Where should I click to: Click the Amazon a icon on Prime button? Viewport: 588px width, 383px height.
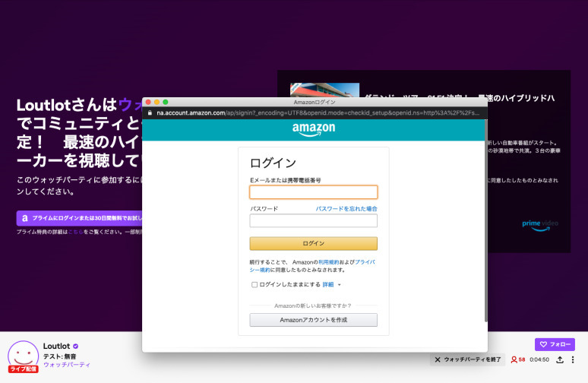(x=25, y=218)
